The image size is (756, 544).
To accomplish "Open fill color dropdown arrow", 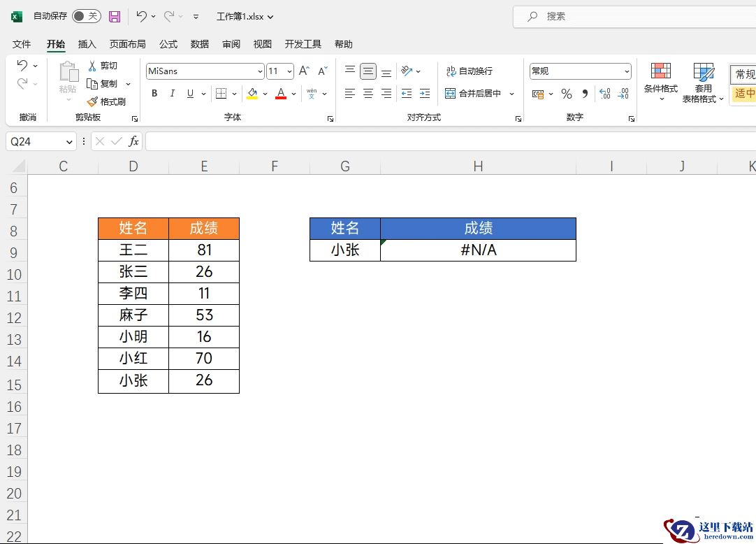I will [x=265, y=94].
